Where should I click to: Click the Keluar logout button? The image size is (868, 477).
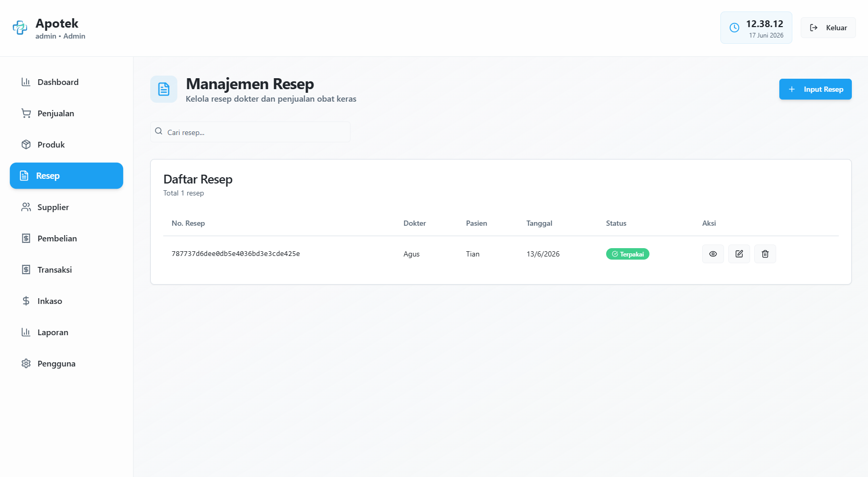tap(828, 28)
